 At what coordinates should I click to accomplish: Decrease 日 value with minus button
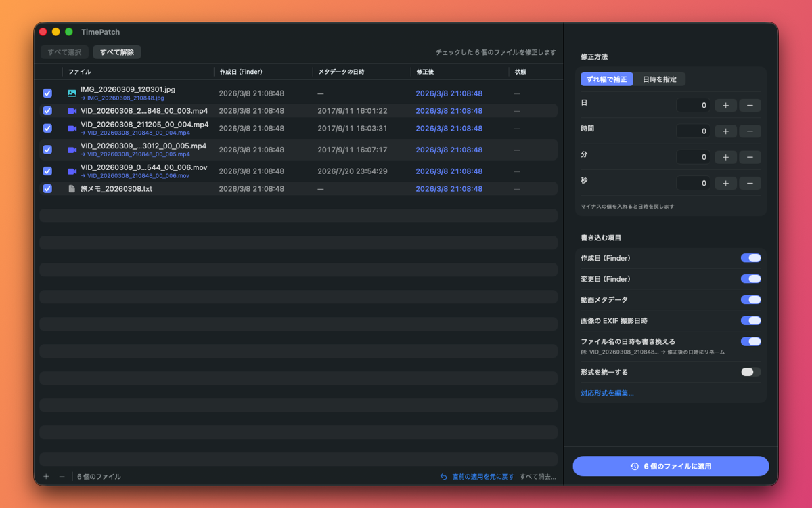tap(750, 106)
